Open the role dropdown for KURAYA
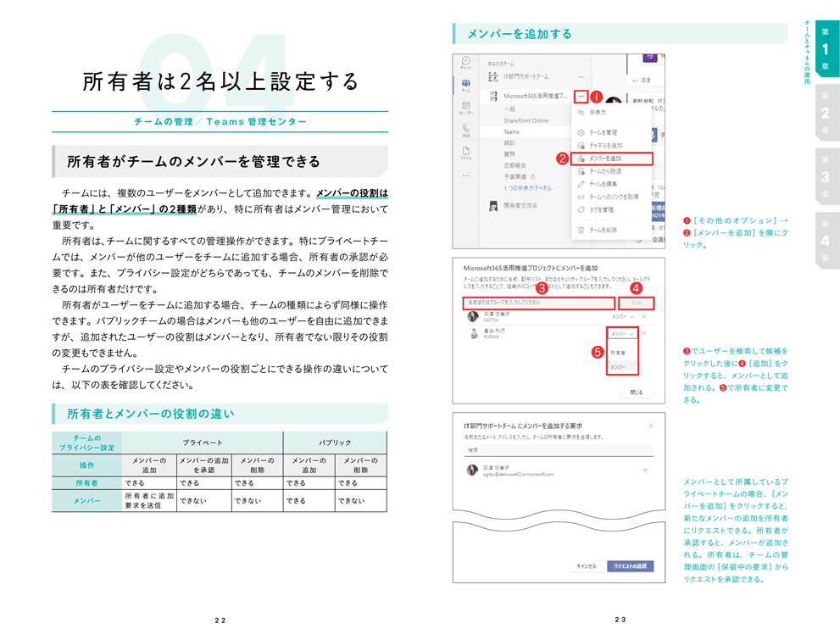Viewport: 840px width, 640px height. [x=622, y=334]
